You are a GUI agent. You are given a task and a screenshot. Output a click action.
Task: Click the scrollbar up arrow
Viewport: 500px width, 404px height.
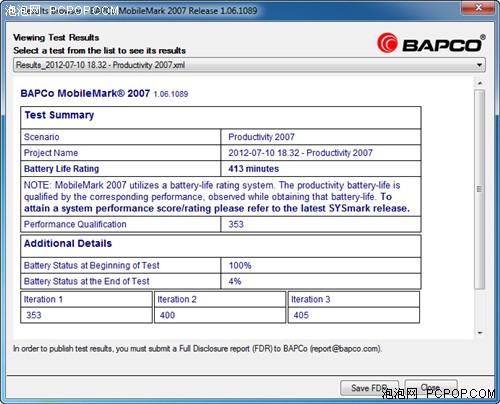(480, 83)
